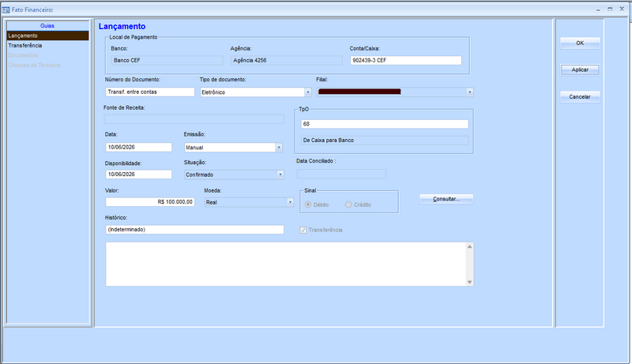The height and width of the screenshot is (364, 632).
Task: Maximize the Fato Financeiro window
Action: click(x=610, y=9)
